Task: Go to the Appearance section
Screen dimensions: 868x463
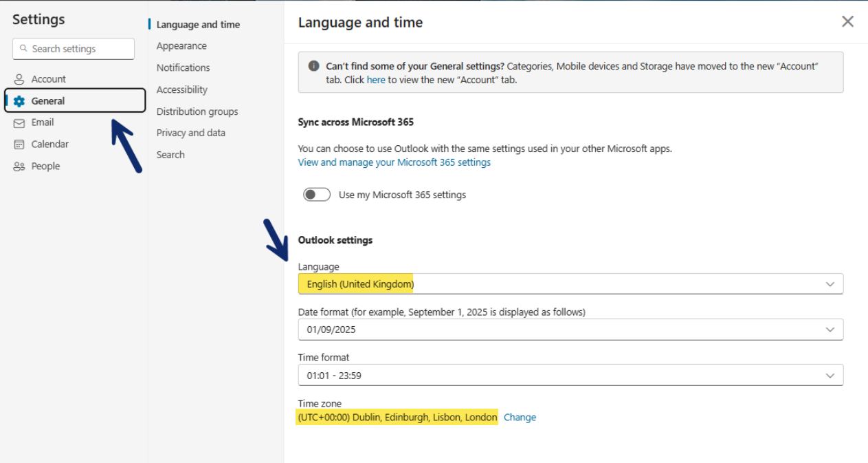Action: [x=181, y=46]
